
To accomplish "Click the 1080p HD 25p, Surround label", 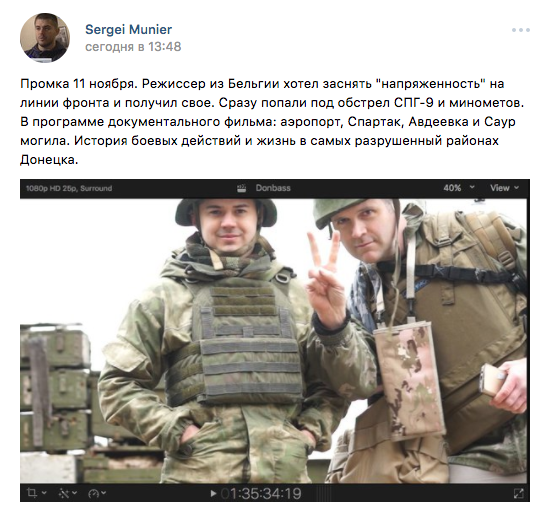I will point(69,188).
